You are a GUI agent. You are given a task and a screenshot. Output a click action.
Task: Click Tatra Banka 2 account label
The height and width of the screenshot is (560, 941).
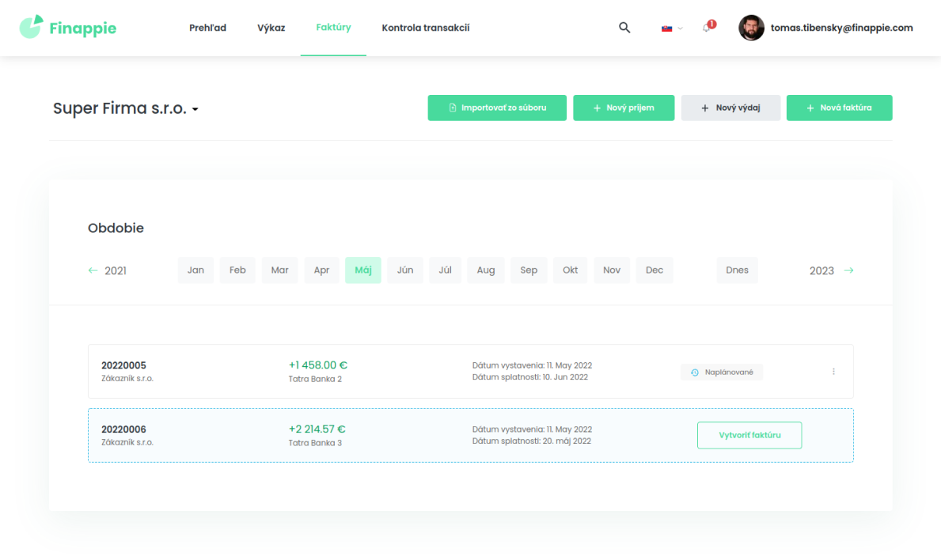coord(315,379)
